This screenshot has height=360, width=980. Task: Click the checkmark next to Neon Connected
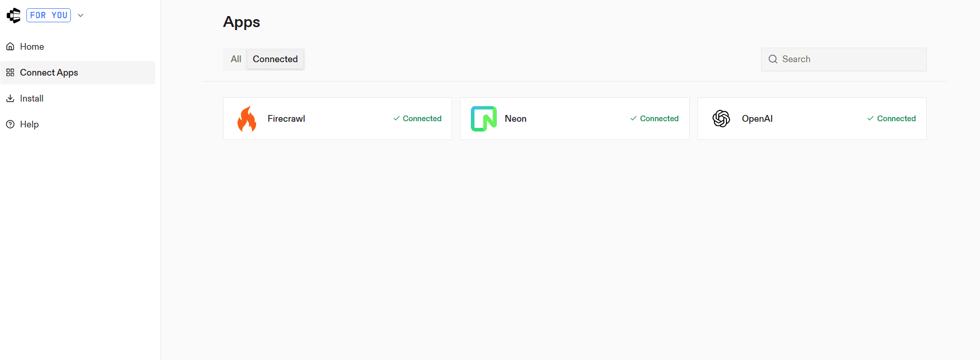tap(633, 119)
